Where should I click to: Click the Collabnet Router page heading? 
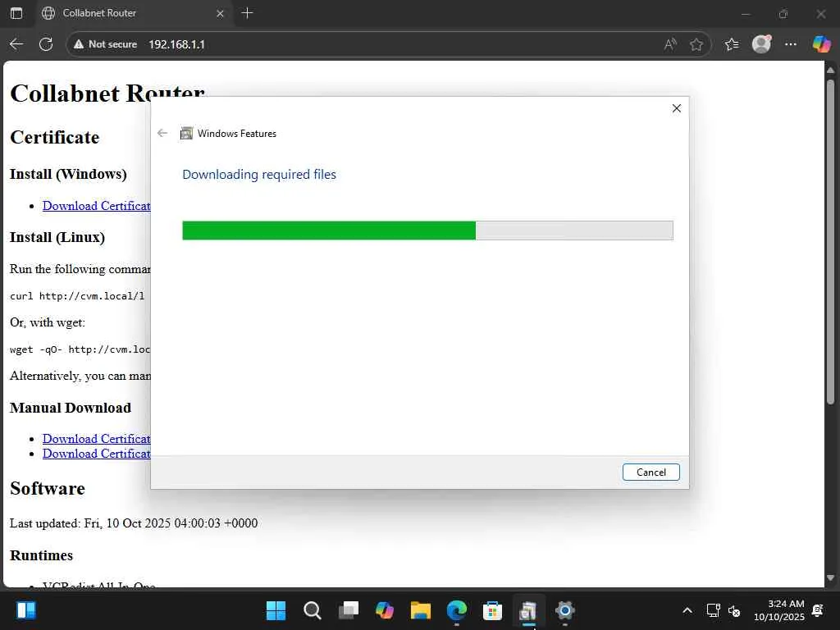point(107,94)
